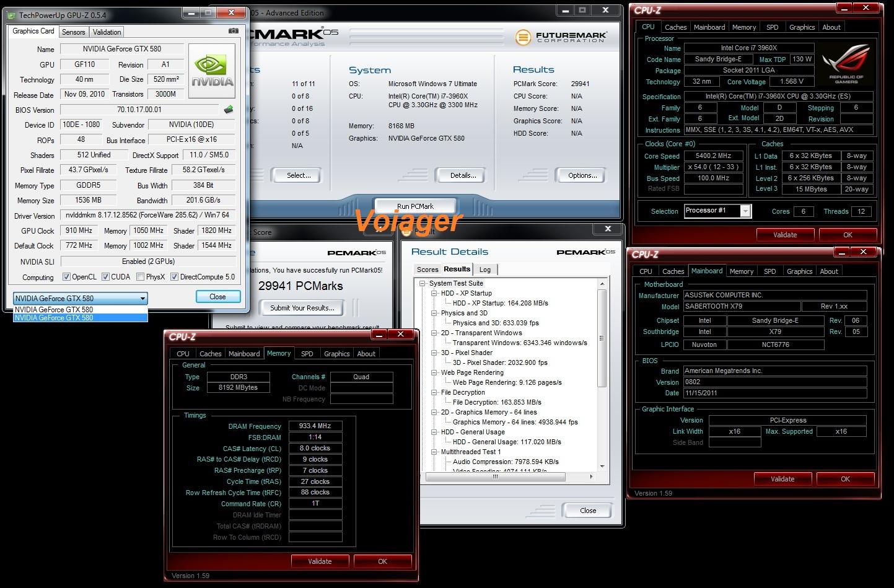Switch to CPU tab in memory CPU-Z window
Image resolution: width=894 pixels, height=588 pixels.
183,354
